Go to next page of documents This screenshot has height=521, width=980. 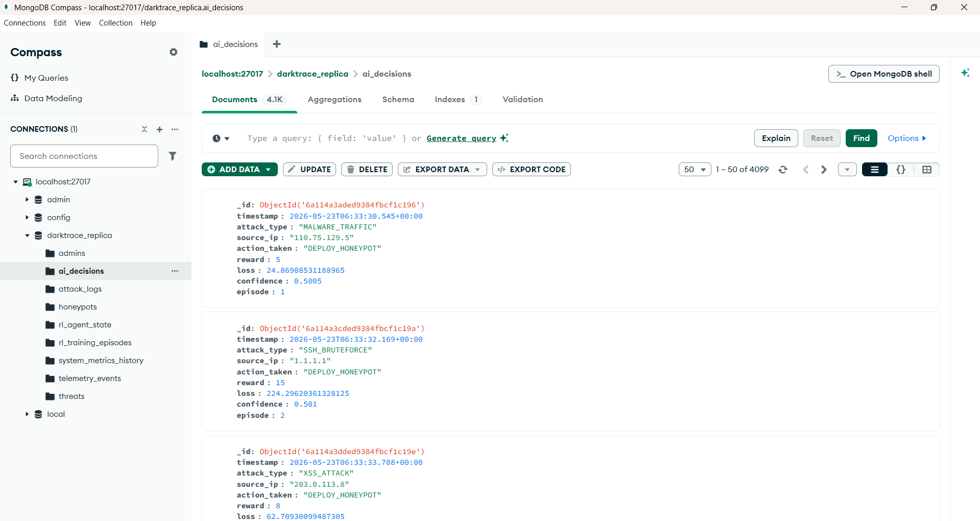[x=824, y=170]
